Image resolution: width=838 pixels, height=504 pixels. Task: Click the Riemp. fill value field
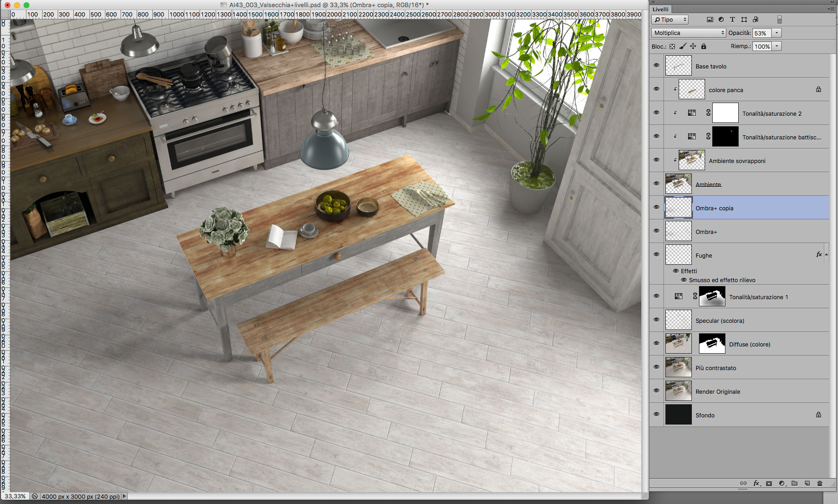tap(762, 46)
